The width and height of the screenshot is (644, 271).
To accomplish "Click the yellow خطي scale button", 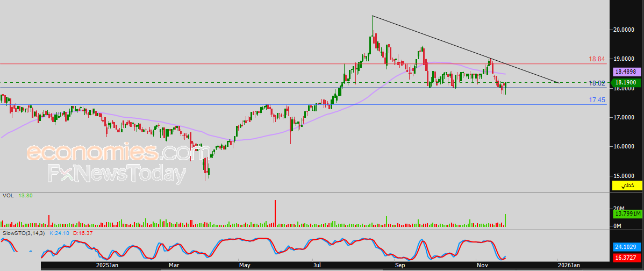I will tap(627, 186).
